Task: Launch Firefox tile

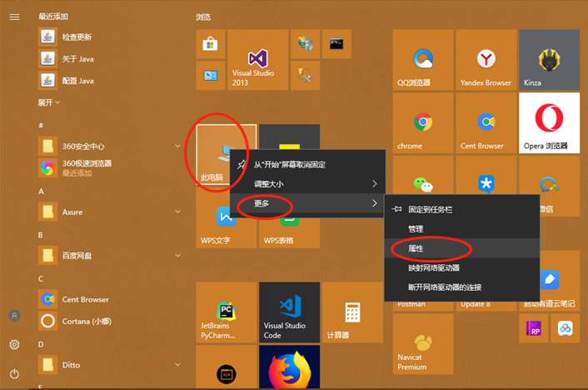Action: pos(289,367)
